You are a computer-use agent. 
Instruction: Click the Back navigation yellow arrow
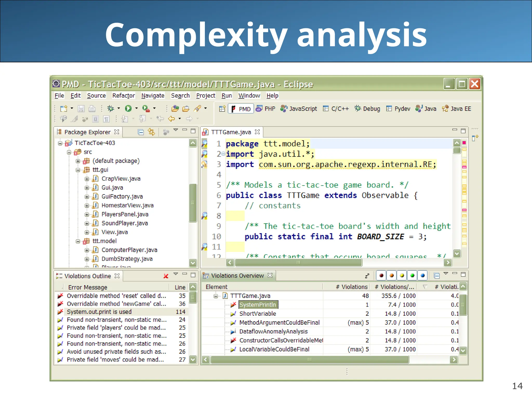pos(171,119)
